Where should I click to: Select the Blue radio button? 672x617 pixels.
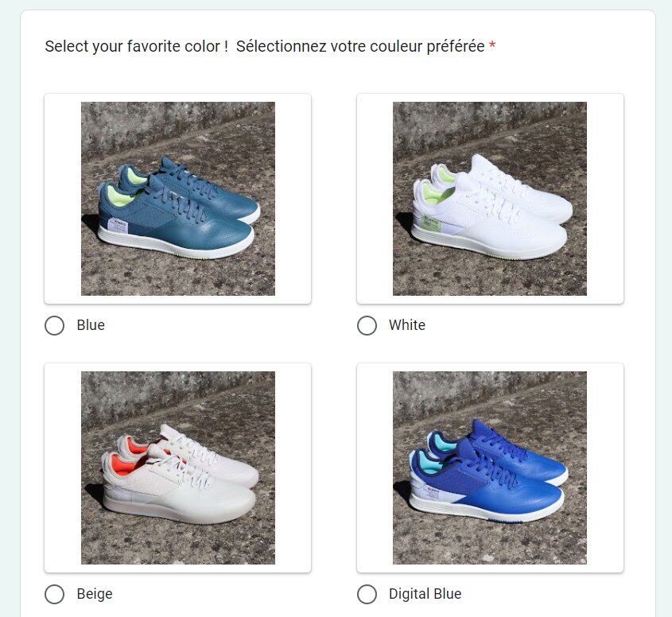(x=55, y=325)
